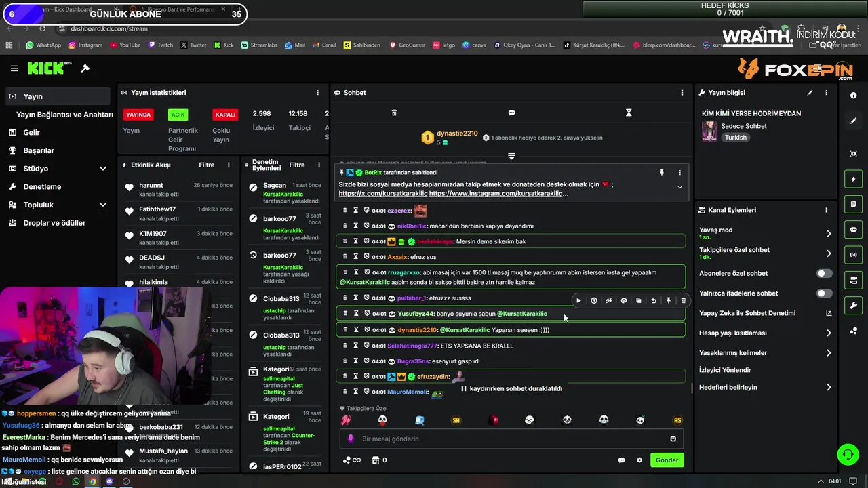
Task: Click the hourglass icon atop Sohbet panel
Action: coord(629,113)
